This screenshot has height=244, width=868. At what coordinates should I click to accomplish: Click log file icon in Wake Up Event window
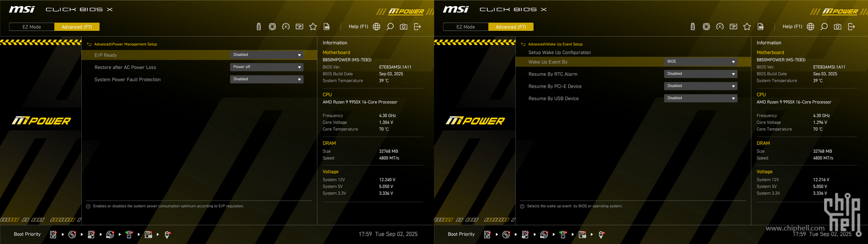pos(760,27)
